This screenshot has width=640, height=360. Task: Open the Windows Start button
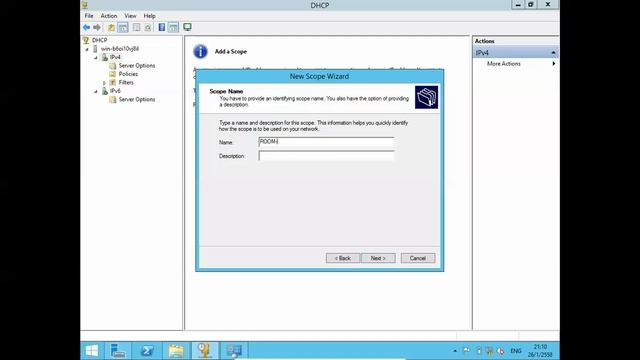tap(92, 351)
